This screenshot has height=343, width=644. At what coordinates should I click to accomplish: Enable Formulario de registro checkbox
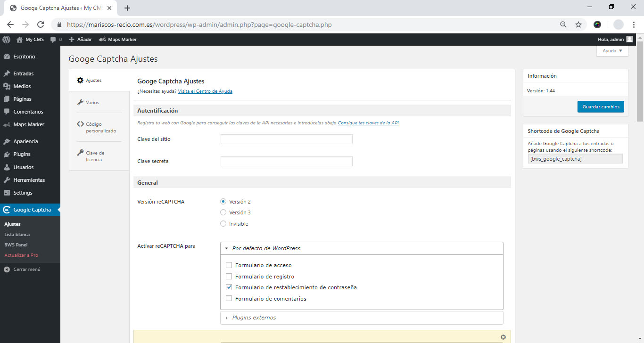coord(229,277)
